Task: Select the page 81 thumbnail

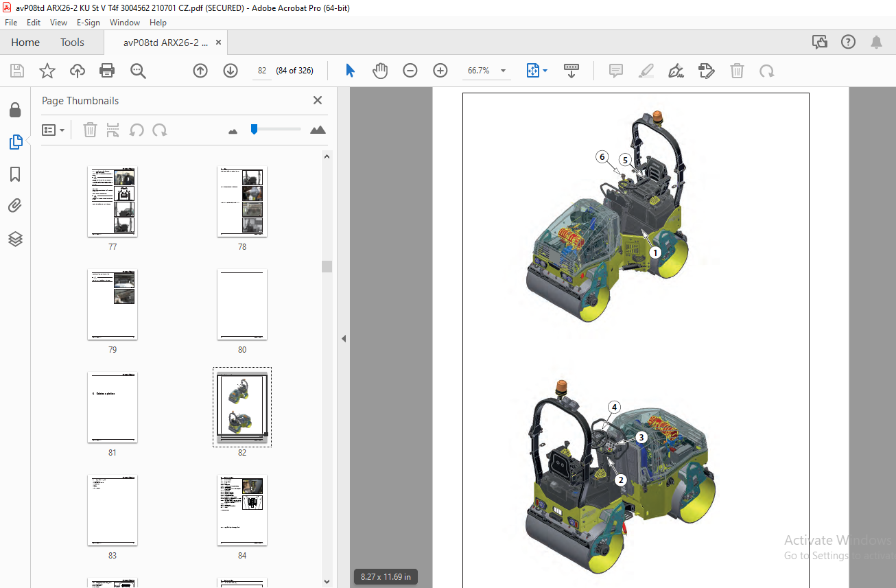Action: 113,407
